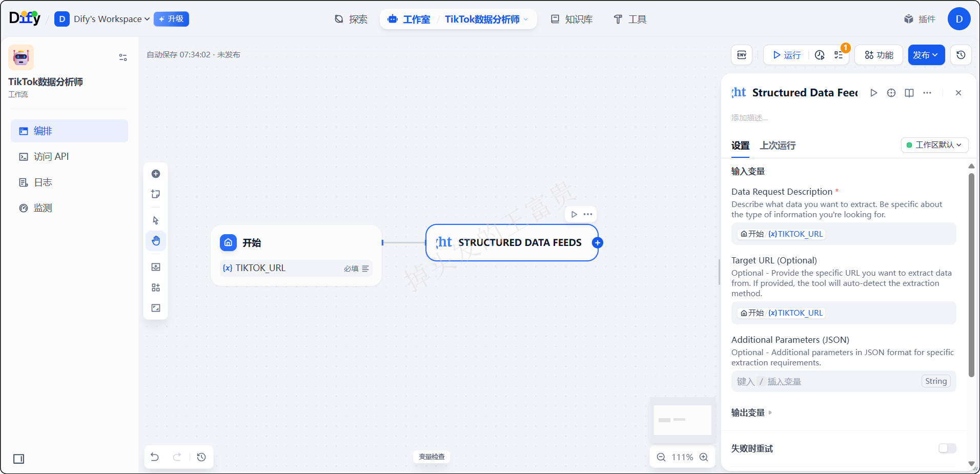The width and height of the screenshot is (980, 474).
Task: Open the TikTok数据分析师 app switcher dropdown
Action: (486, 19)
